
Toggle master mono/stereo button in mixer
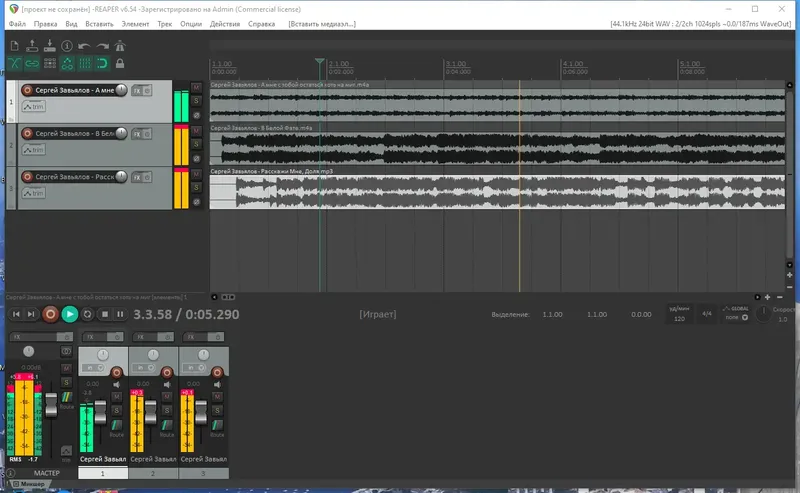tap(66, 351)
